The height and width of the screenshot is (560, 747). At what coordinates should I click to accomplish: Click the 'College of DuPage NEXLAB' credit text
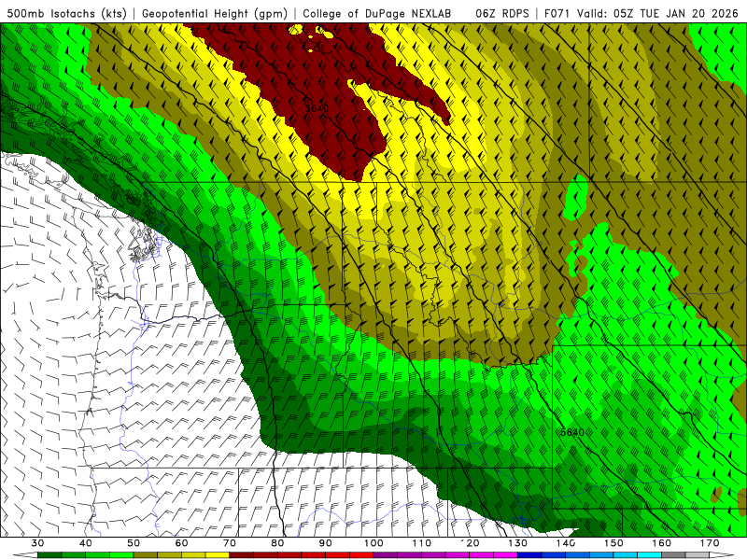pyautogui.click(x=377, y=13)
